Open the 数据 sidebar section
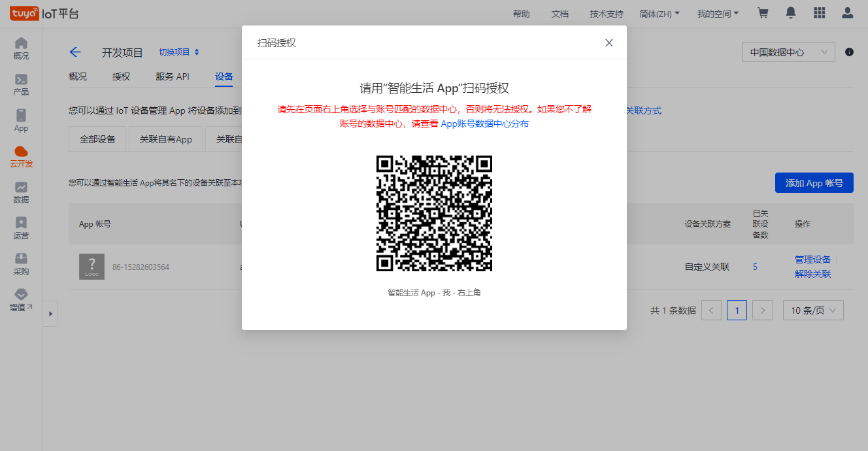The height and width of the screenshot is (451, 868). [x=21, y=192]
